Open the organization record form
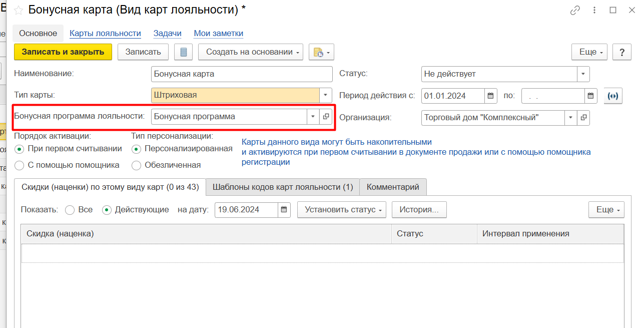The width and height of the screenshot is (644, 328). tap(583, 118)
